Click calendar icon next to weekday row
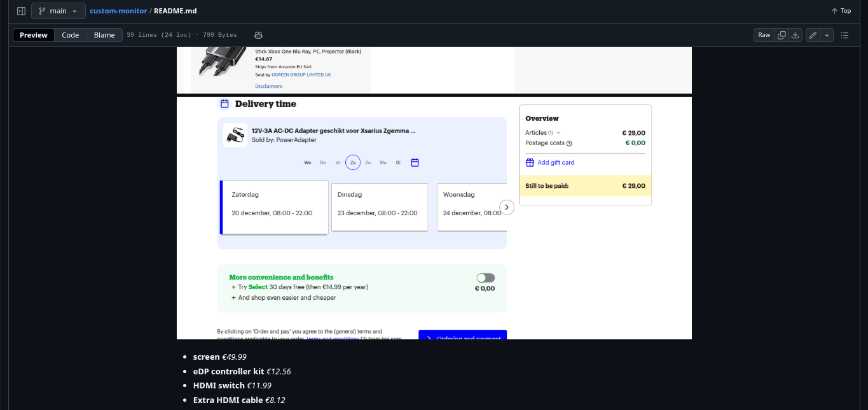 [415, 162]
